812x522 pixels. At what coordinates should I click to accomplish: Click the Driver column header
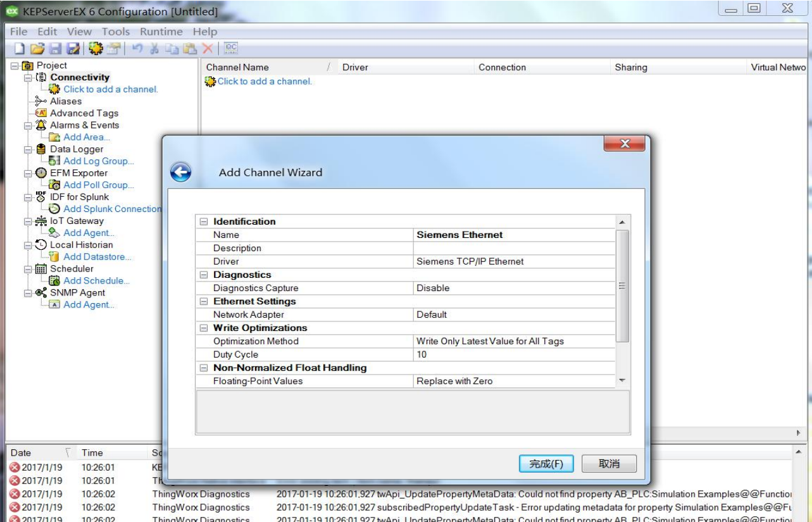404,67
